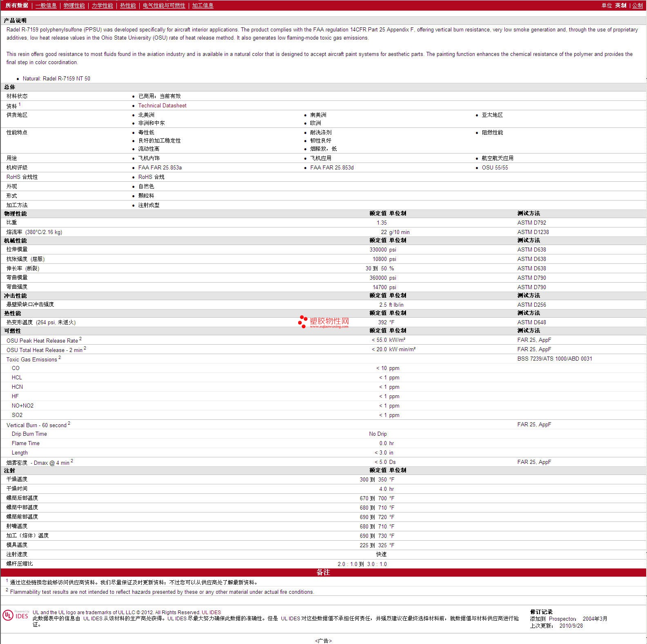This screenshot has height=644, width=647.
Task: Click Natural: Radel R-7159 NT 50 item
Action: [x=56, y=78]
